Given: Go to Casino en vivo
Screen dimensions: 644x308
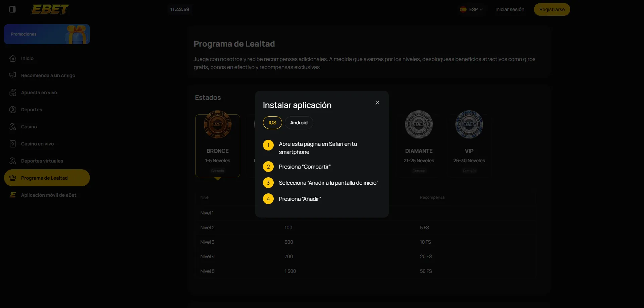Looking at the screenshot, I should (47, 144).
